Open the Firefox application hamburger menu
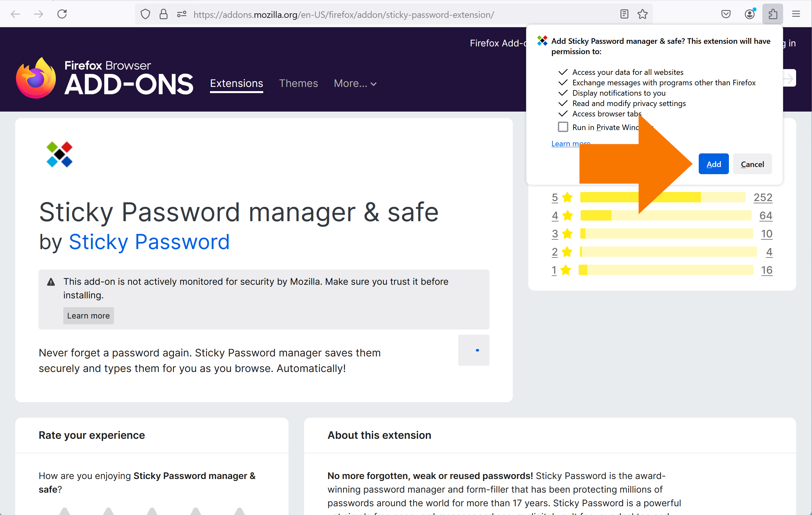 (x=796, y=14)
